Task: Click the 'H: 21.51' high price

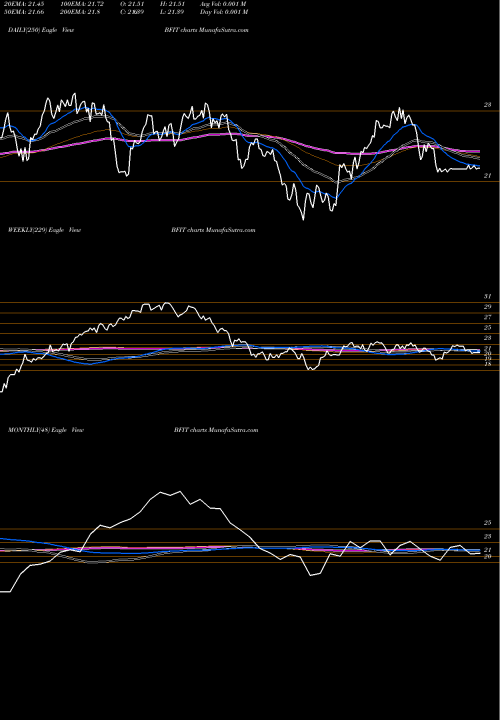Action: pos(172,4)
